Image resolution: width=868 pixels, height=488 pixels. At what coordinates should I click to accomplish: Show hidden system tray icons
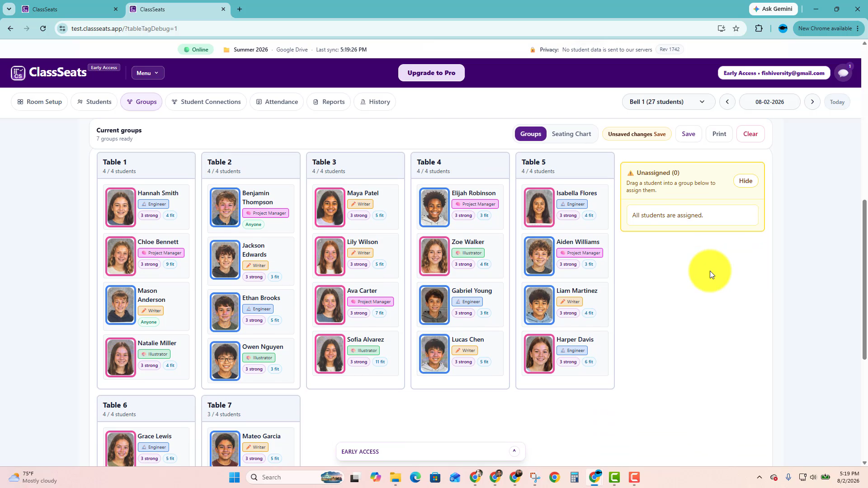coord(759,477)
